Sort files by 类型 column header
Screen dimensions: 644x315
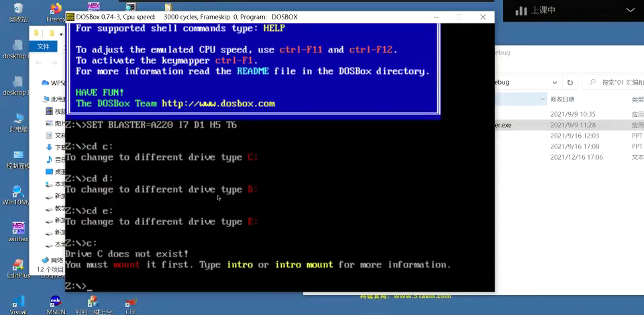tap(637, 99)
